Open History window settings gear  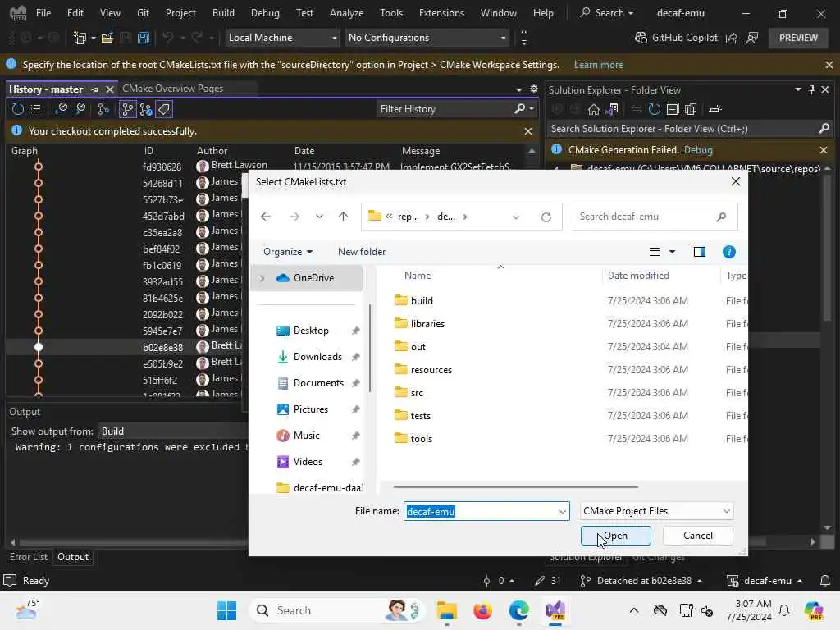533,89
